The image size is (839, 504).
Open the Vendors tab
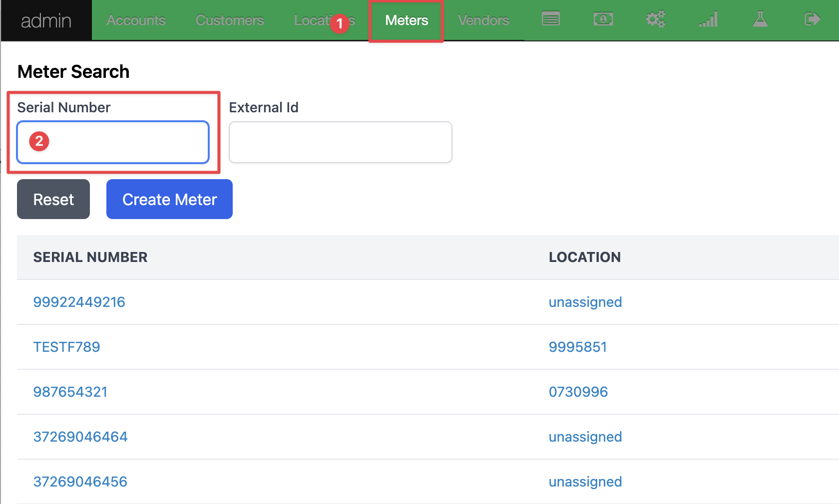[x=483, y=20]
